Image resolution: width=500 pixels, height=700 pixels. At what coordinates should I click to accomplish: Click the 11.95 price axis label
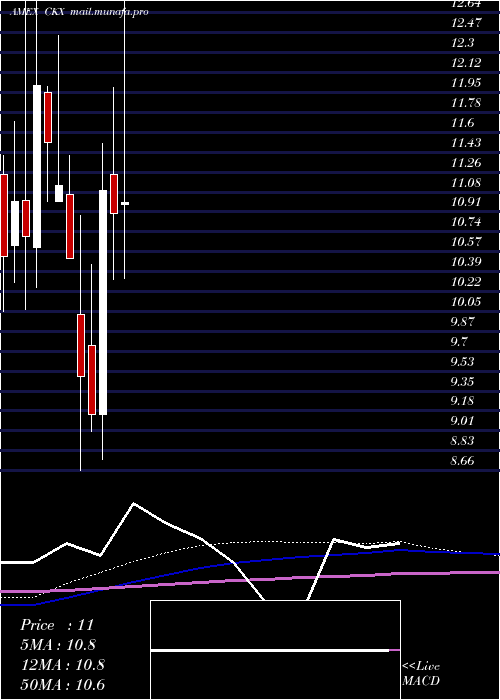pyautogui.click(x=466, y=83)
